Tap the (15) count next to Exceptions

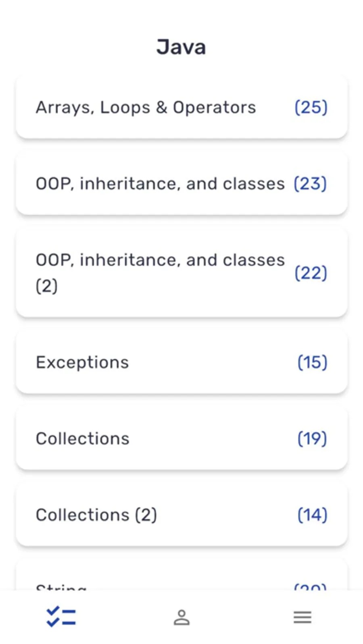[312, 362]
